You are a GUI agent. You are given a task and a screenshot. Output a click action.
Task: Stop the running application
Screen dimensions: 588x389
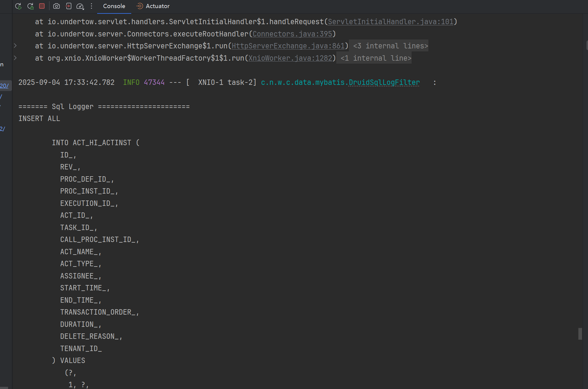point(42,6)
